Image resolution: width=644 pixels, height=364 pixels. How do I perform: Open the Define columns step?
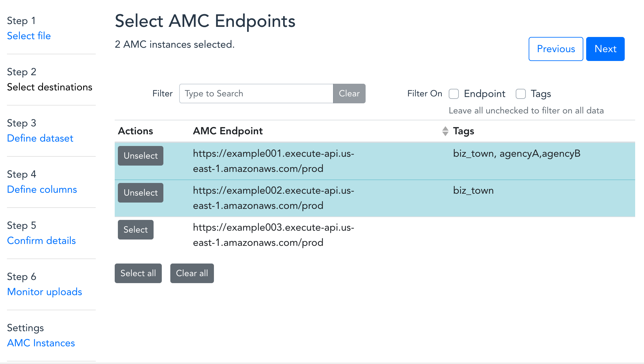[42, 189]
